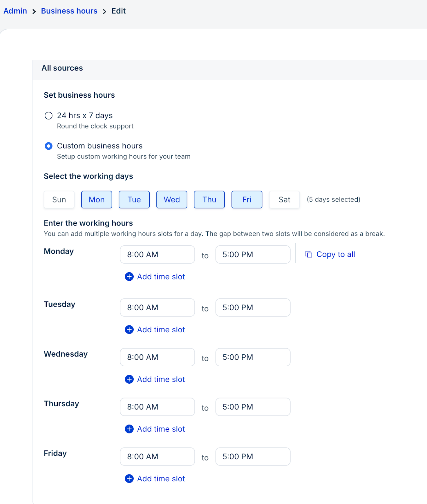
Task: Click the 'Set business hours' heading
Action: point(79,95)
